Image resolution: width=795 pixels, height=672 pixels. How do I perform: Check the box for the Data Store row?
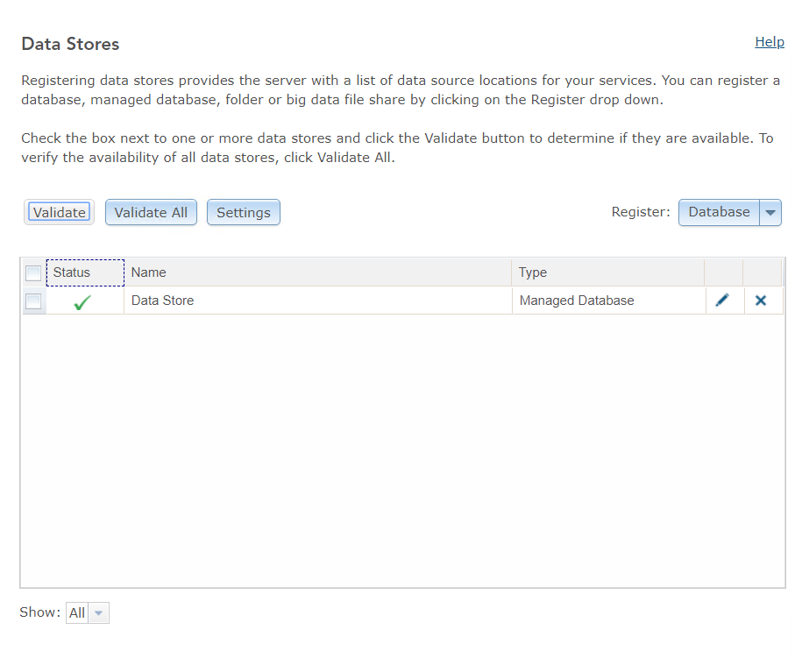pyautogui.click(x=33, y=301)
